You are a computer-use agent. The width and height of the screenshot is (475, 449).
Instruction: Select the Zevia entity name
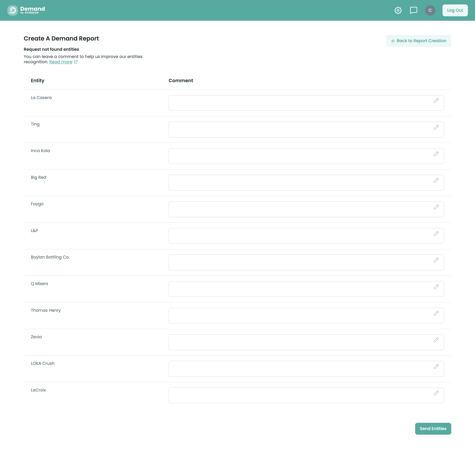(x=36, y=337)
